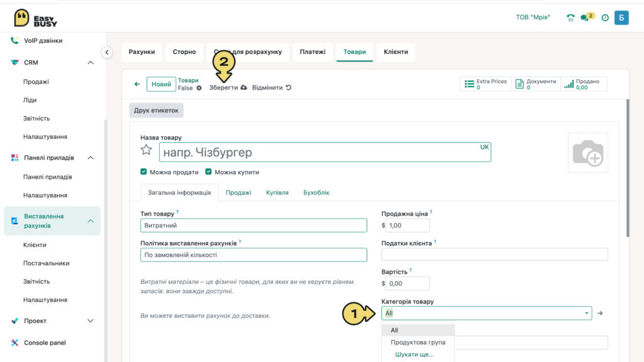The image size is (644, 362).
Task: Click the cloud save icon
Action: click(x=244, y=87)
